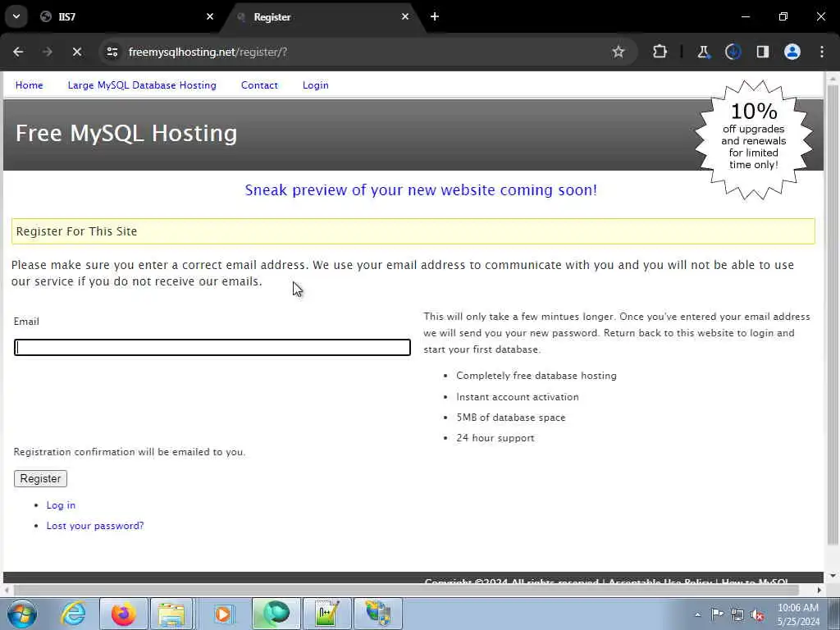Open Windows Media Player from taskbar
840x630 pixels.
(x=223, y=614)
